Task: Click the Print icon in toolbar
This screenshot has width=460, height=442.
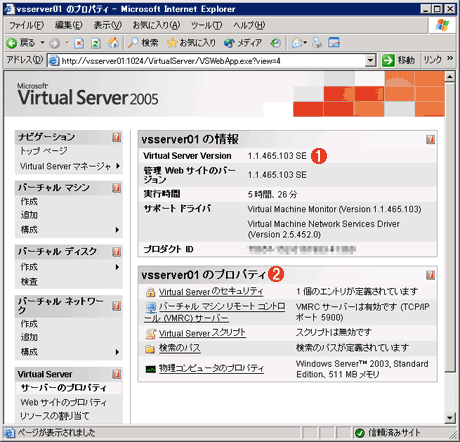Action: coord(317,43)
